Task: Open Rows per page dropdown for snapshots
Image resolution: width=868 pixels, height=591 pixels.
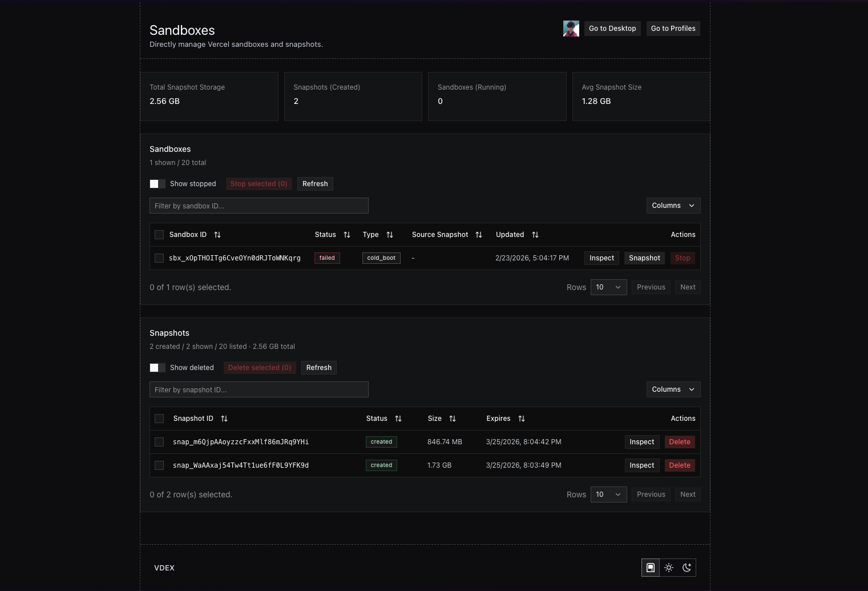Action: (x=608, y=494)
